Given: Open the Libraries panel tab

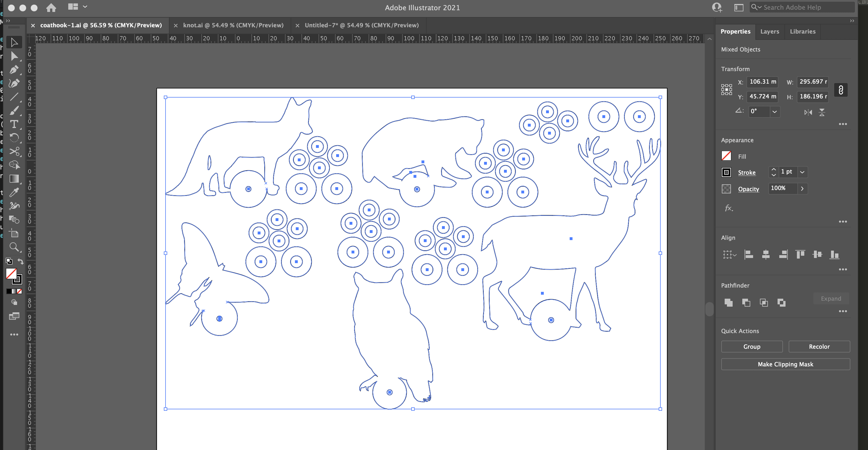Looking at the screenshot, I should pyautogui.click(x=802, y=31).
